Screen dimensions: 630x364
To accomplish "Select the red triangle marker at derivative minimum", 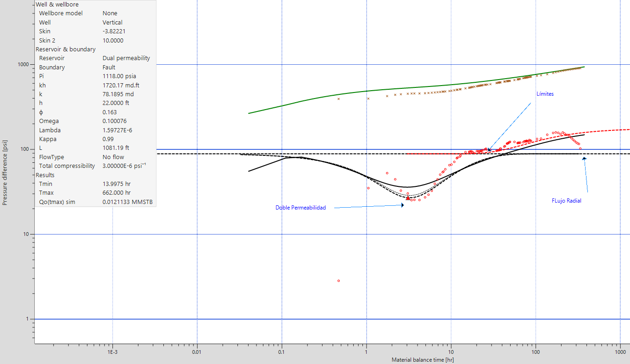I will click(408, 198).
